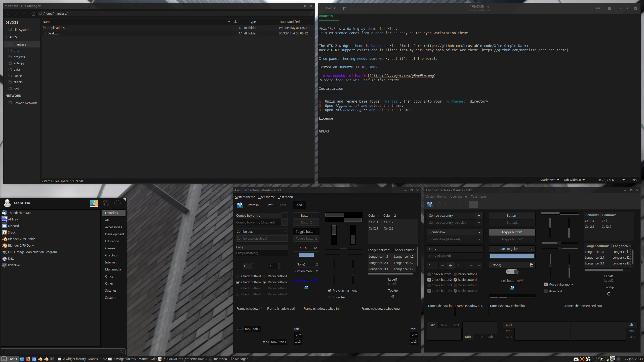Select the Graphics category in Whisker menu
Viewport: 644px width, 362px height.
(111, 255)
